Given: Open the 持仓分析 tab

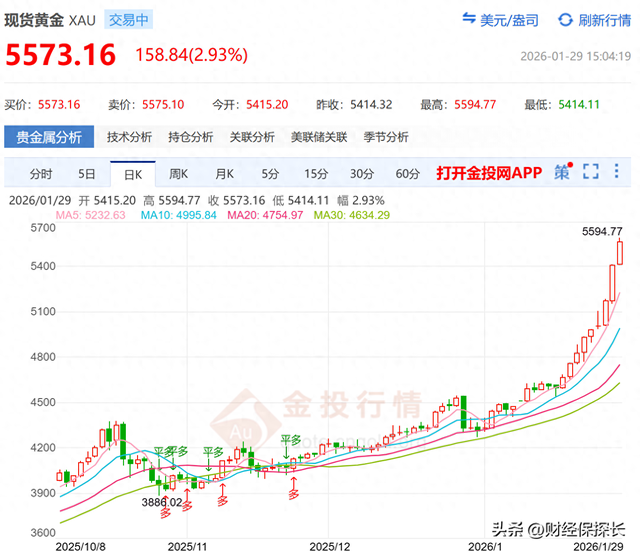Looking at the screenshot, I should point(191,137).
